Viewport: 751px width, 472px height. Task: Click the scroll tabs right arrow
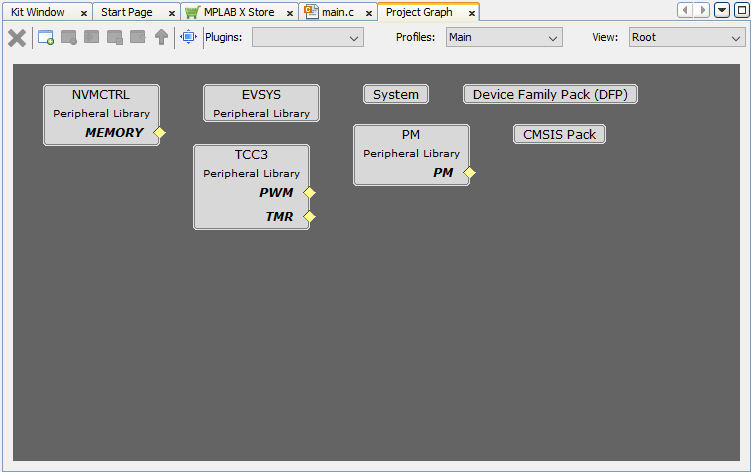tap(702, 10)
